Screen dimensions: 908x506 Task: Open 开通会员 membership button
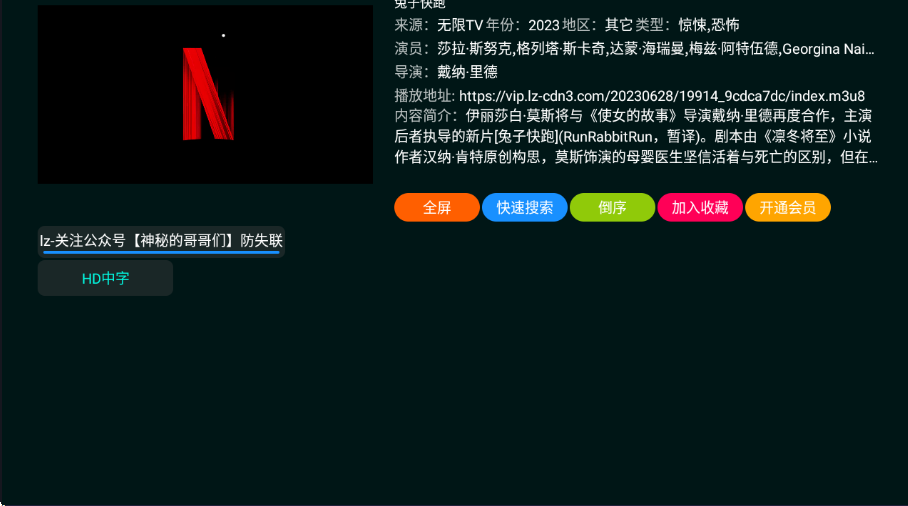(x=788, y=207)
